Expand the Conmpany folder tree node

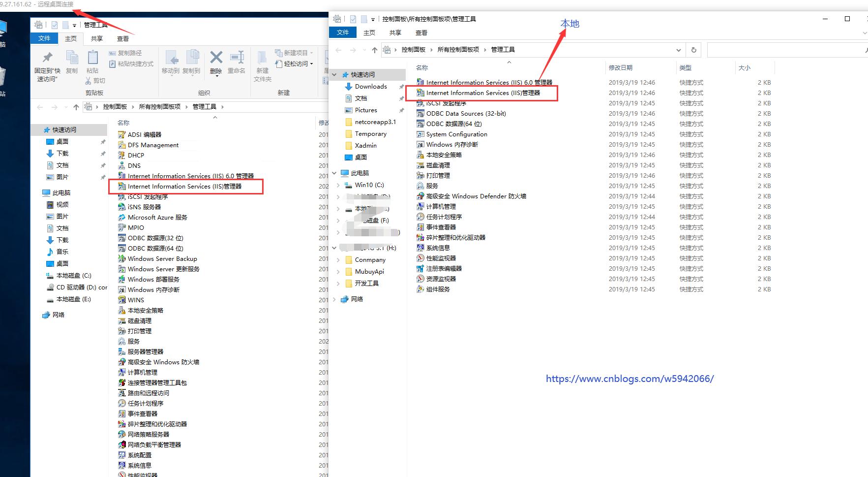(338, 260)
